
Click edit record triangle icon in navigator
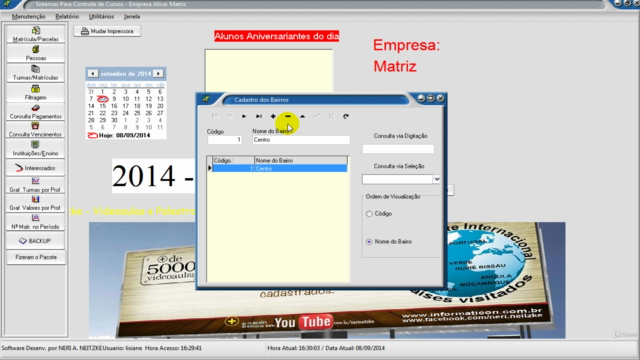click(x=302, y=116)
